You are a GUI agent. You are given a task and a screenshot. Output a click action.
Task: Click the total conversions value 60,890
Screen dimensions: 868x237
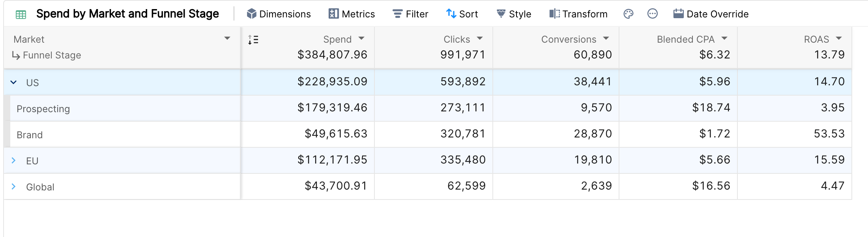click(x=593, y=55)
